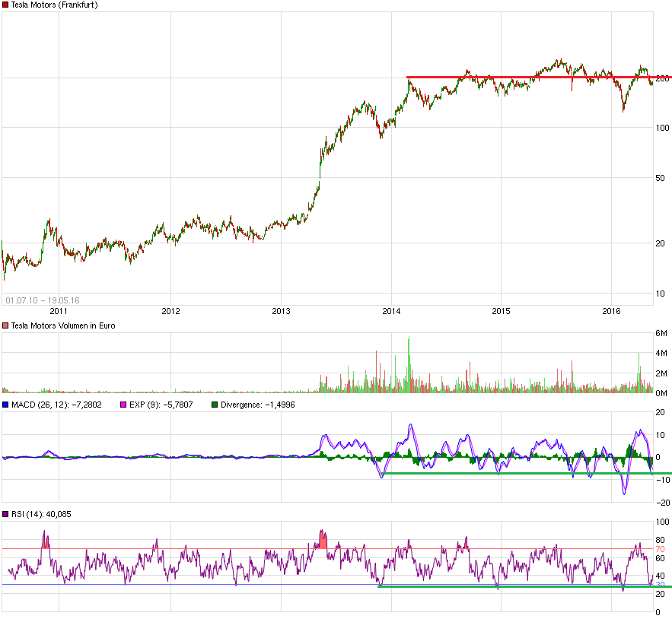Click the Tesla Motors (Frankfurt) title
The height and width of the screenshot is (619, 672).
click(55, 5)
